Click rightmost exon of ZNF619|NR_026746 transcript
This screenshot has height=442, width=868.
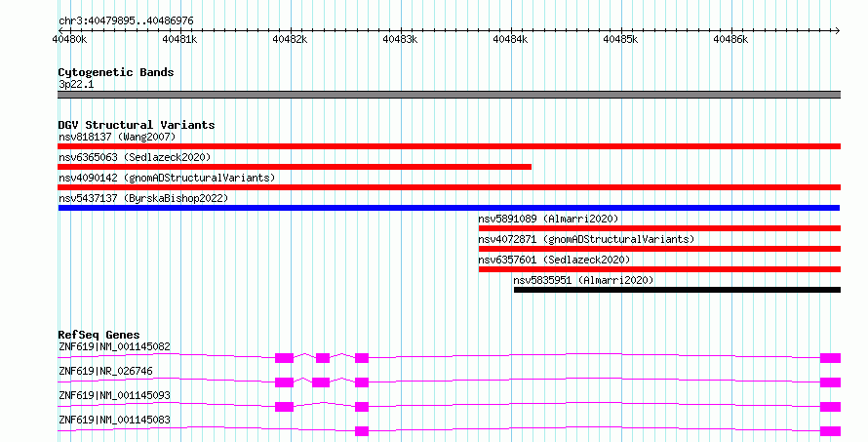(x=830, y=382)
